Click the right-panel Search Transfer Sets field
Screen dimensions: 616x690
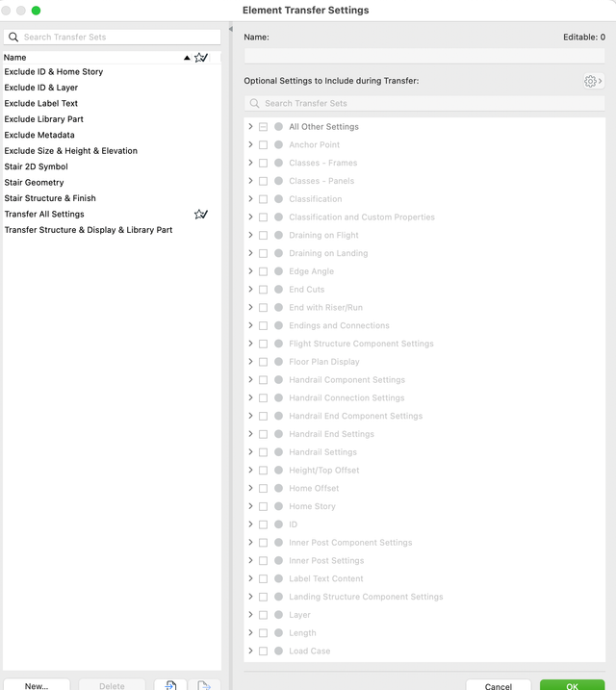pos(423,103)
